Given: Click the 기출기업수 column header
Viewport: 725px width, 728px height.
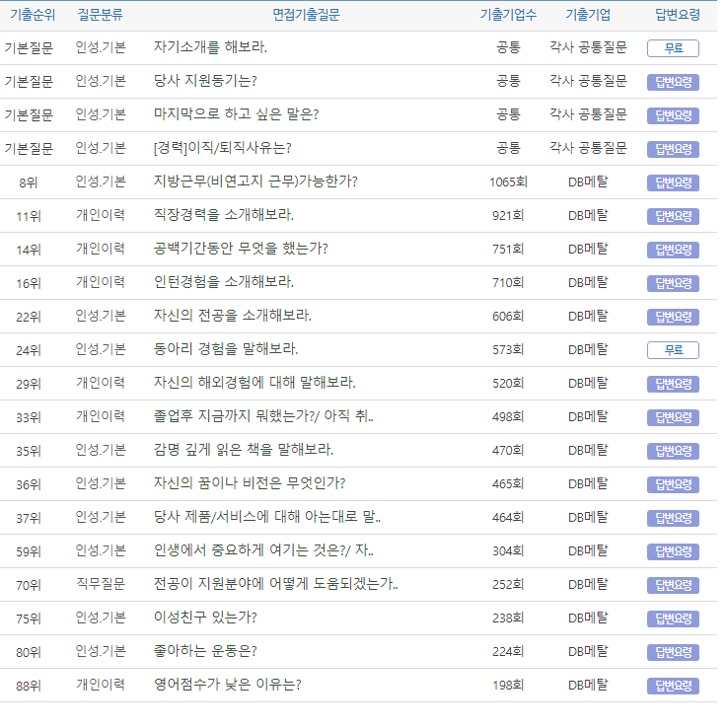Looking at the screenshot, I should pyautogui.click(x=508, y=15).
